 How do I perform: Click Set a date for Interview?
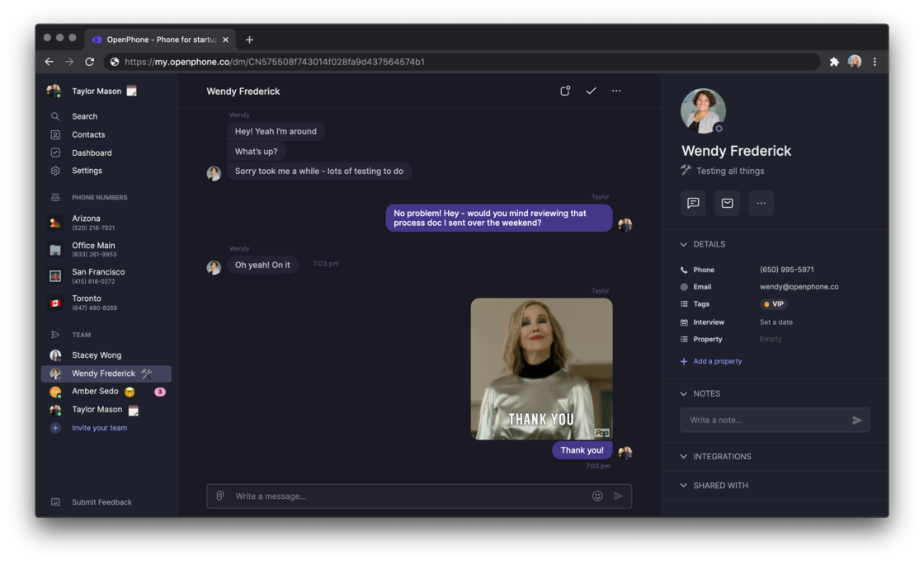776,322
